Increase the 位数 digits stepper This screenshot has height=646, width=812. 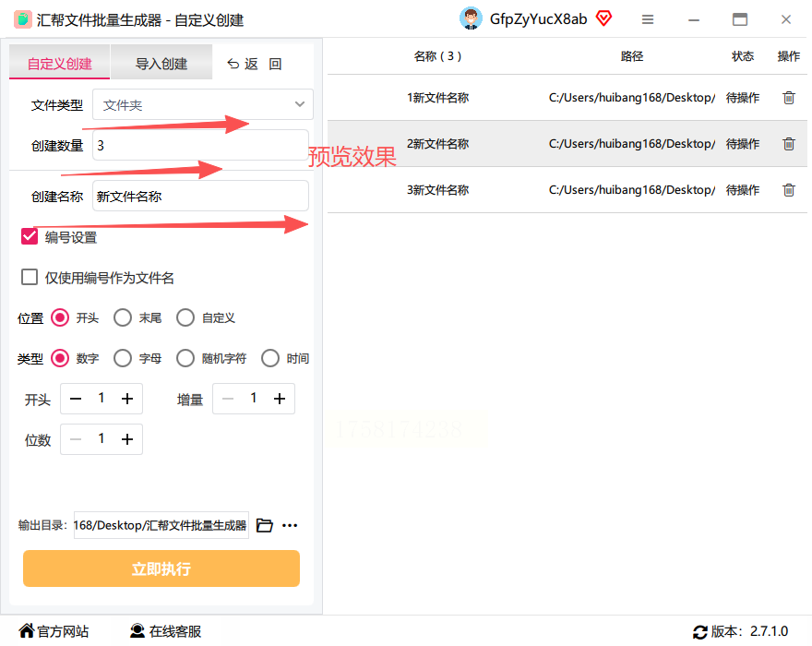pos(127,439)
